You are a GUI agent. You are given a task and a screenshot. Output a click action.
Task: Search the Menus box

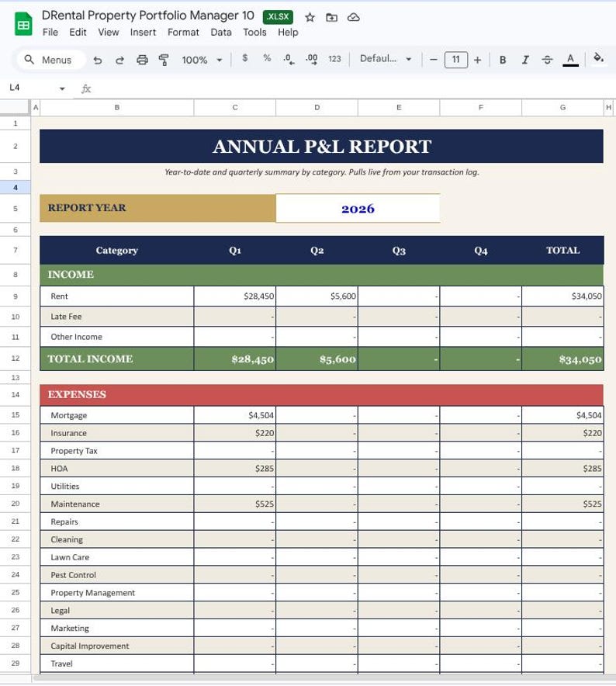tap(50, 60)
